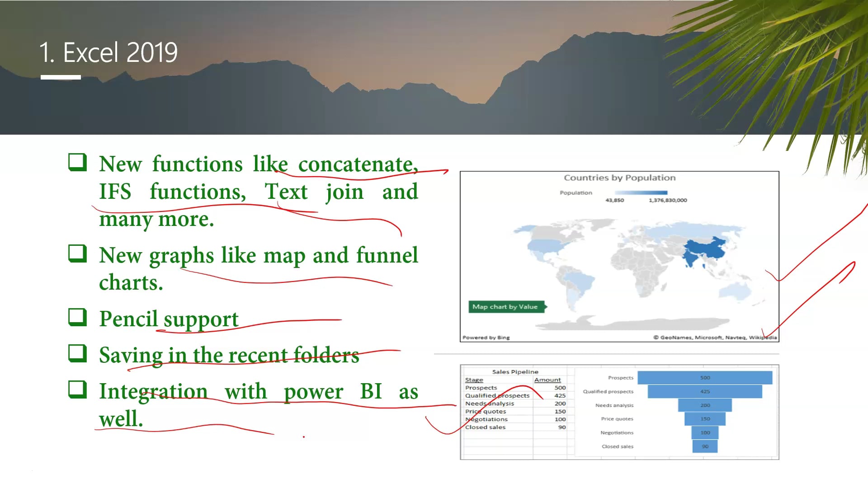
Task: Click checkbox bullet beside 'Integration with power BI'
Action: [x=77, y=389]
